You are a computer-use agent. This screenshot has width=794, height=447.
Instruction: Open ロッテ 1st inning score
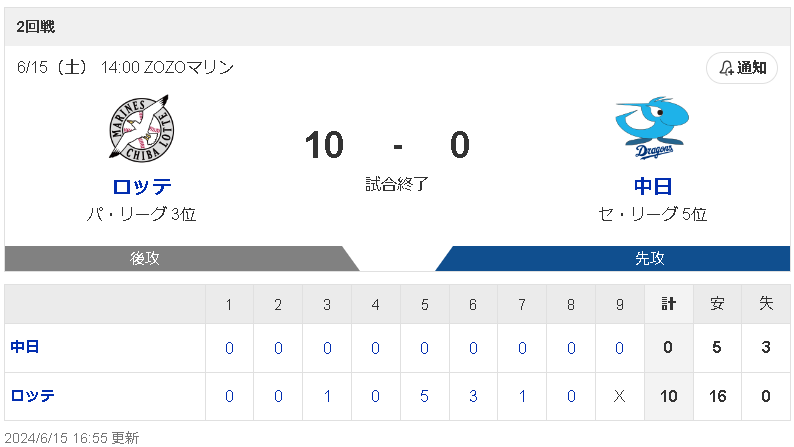229,396
